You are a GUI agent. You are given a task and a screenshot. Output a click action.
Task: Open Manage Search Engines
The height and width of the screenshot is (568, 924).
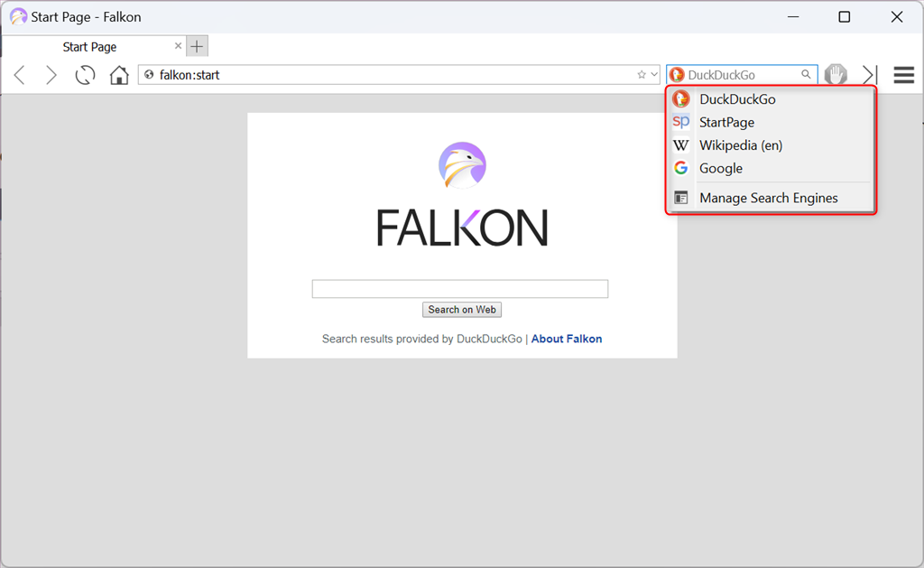[x=772, y=198]
